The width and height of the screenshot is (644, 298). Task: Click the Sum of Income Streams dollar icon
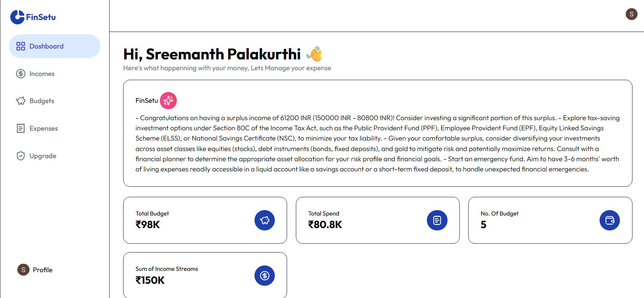[265, 276]
